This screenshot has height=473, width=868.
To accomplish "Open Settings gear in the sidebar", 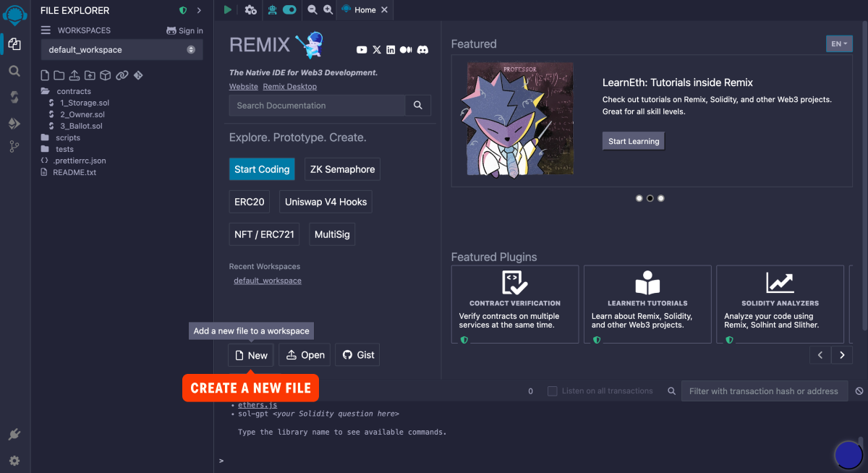I will coord(14,461).
